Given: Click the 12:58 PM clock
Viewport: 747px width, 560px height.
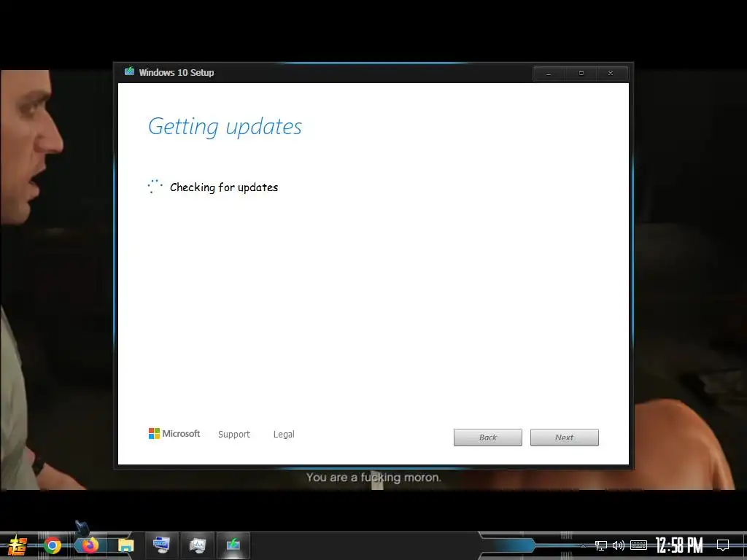Looking at the screenshot, I should (679, 545).
